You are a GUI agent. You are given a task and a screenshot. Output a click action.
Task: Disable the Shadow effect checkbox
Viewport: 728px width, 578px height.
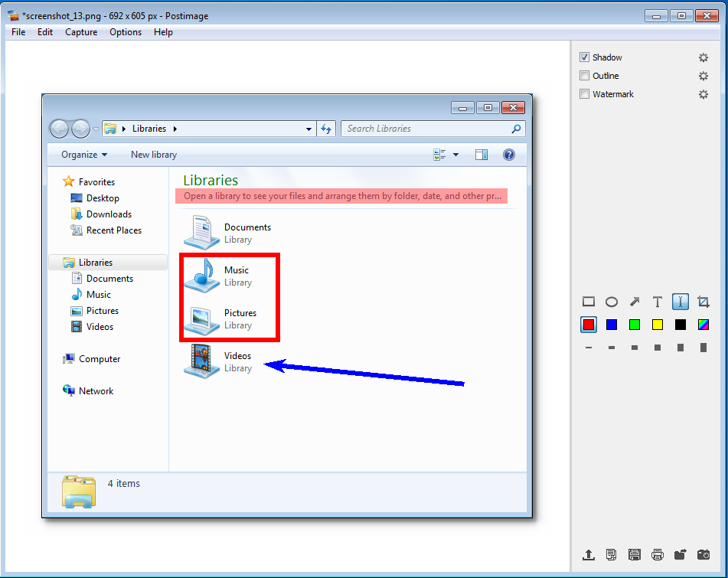point(585,57)
